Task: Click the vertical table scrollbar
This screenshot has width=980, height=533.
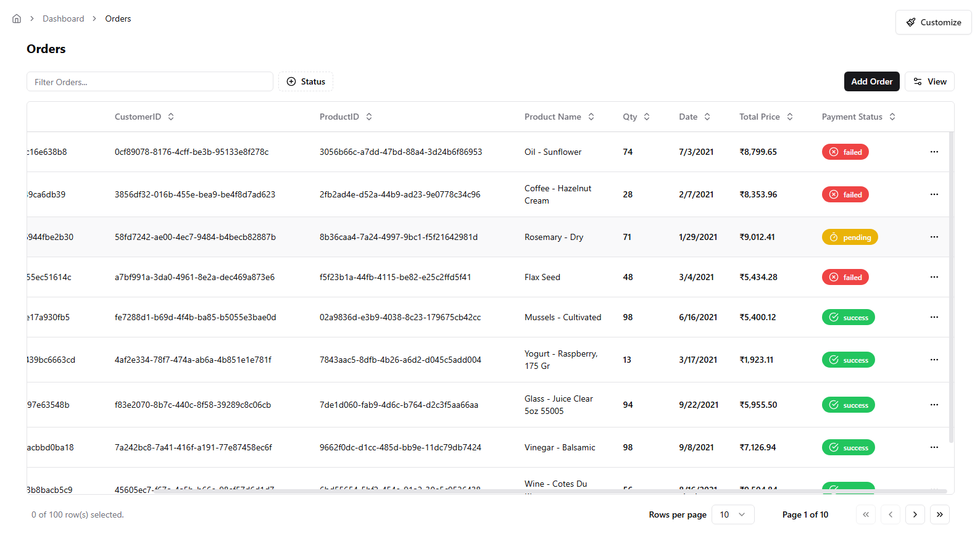Action: click(951, 287)
